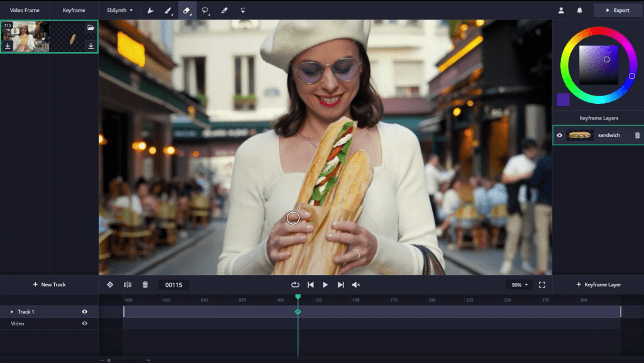Toggle audio mute speaker

[356, 284]
